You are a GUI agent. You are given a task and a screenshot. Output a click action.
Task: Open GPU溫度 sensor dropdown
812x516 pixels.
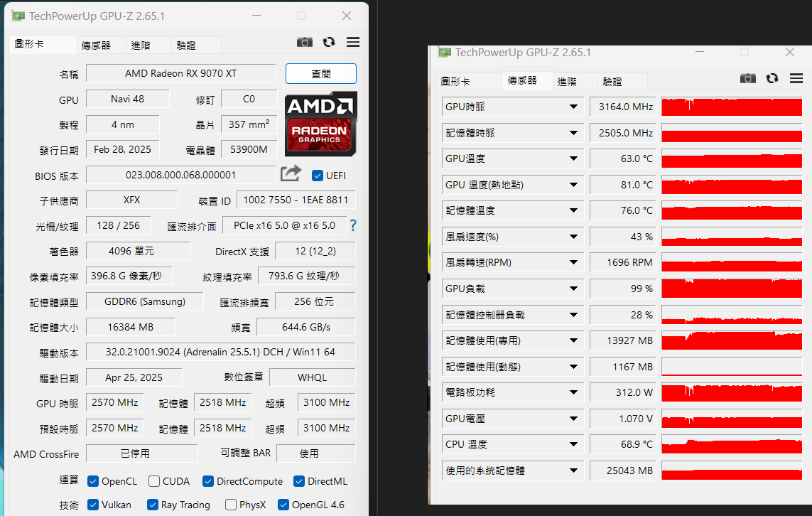pyautogui.click(x=573, y=158)
